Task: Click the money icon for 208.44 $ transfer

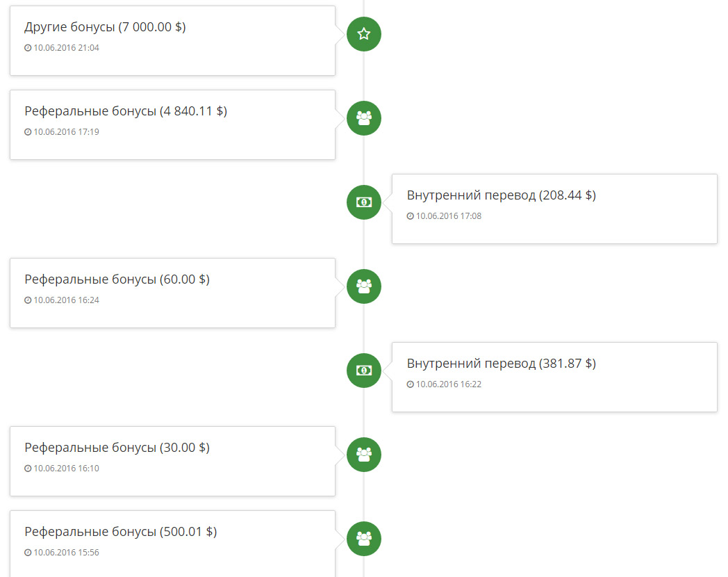Action: tap(364, 202)
